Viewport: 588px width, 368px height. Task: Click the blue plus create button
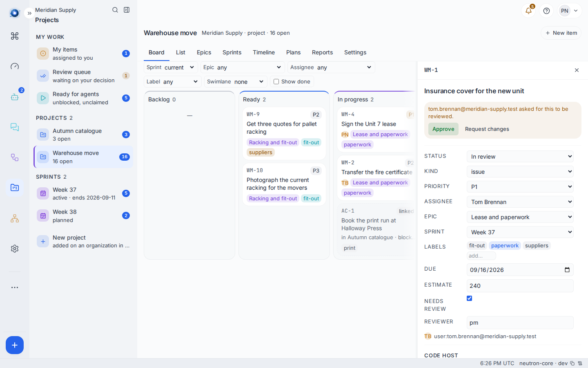pos(15,345)
